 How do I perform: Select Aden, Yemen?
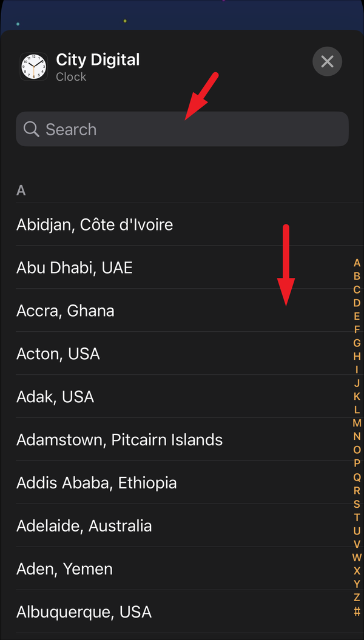(x=64, y=569)
